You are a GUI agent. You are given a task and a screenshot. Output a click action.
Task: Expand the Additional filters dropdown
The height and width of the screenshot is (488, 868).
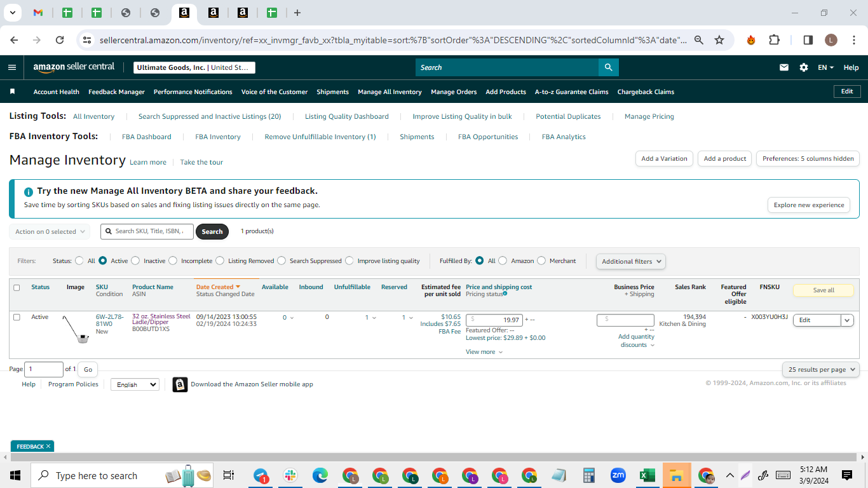pyautogui.click(x=630, y=261)
